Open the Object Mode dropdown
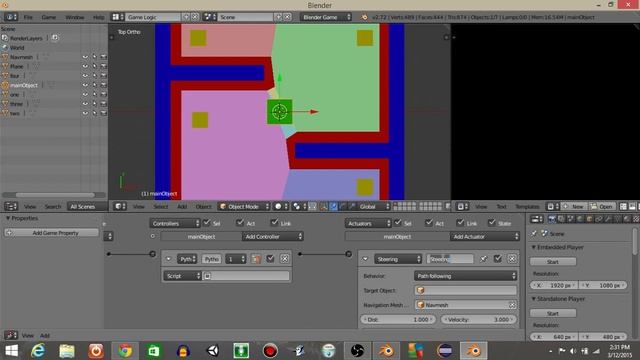 [x=244, y=207]
